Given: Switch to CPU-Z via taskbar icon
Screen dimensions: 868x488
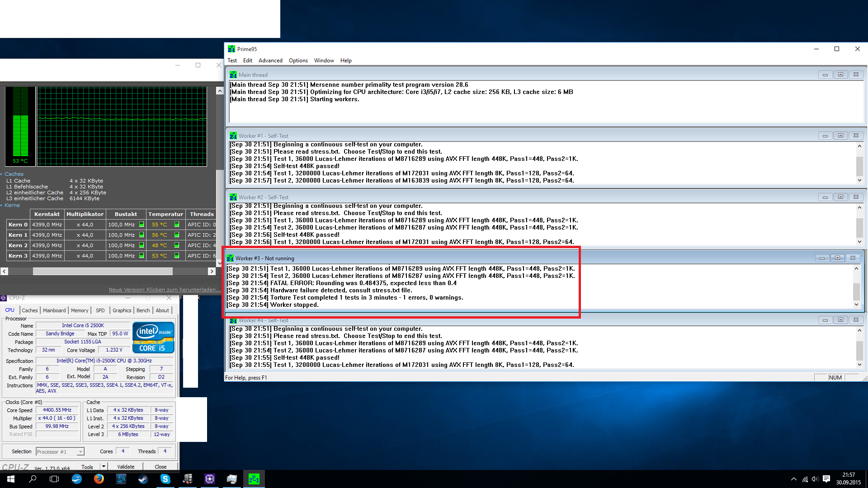Looking at the screenshot, I should 209,479.
